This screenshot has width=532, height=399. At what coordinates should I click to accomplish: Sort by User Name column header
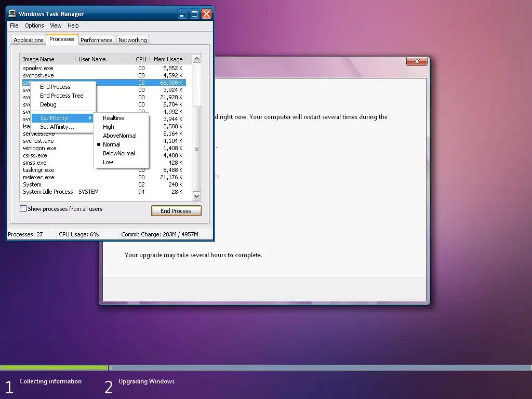[x=103, y=59]
